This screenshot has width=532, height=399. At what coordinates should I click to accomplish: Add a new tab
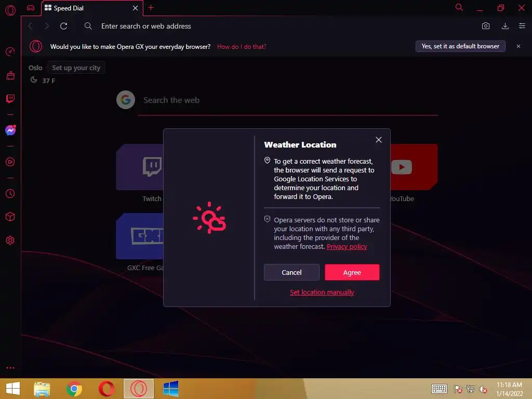[x=151, y=8]
